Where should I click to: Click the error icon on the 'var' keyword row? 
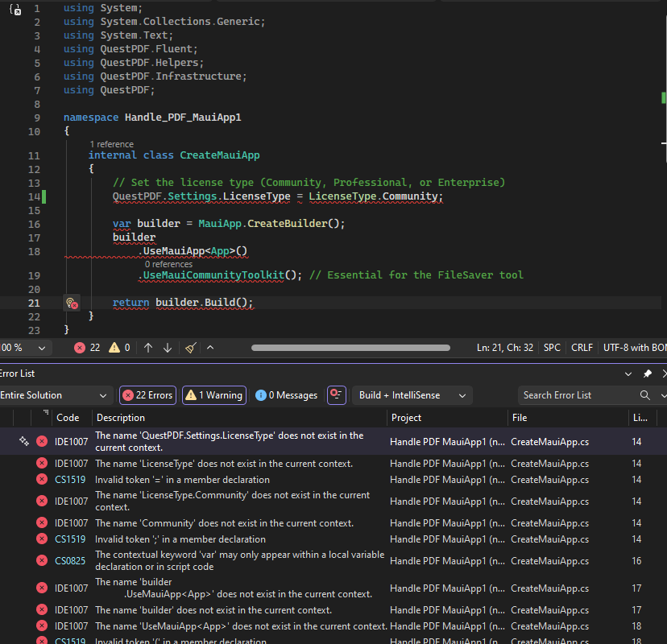pyautogui.click(x=42, y=561)
